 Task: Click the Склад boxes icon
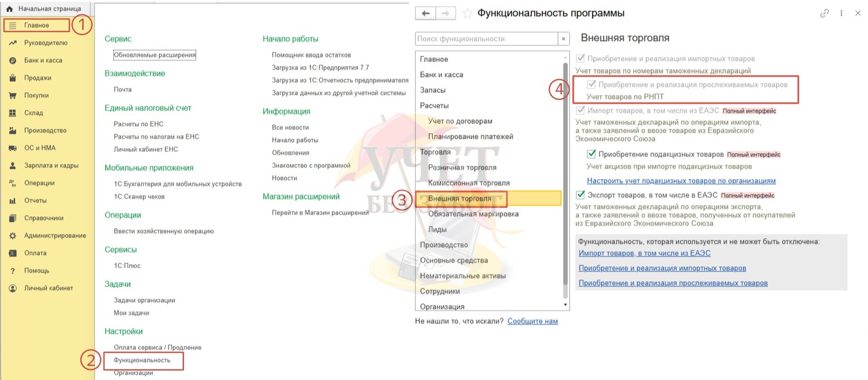pos(13,113)
